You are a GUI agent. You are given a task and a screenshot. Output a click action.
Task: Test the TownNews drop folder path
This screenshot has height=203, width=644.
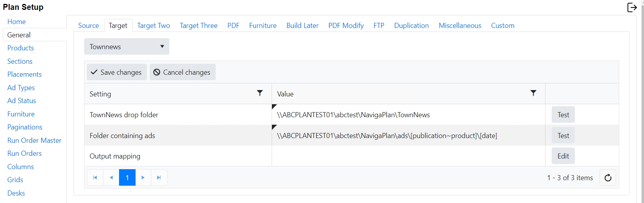[x=563, y=115]
